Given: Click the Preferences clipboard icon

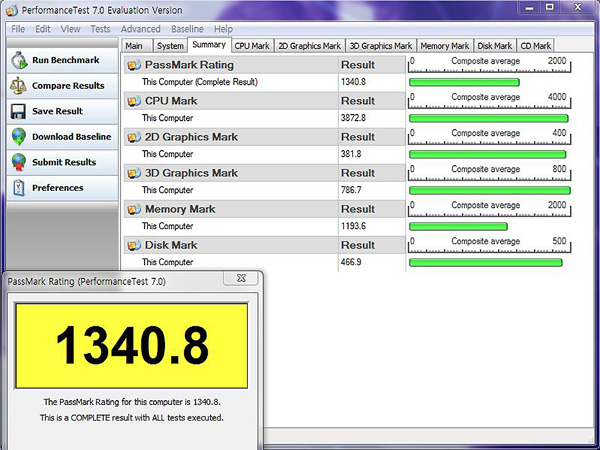Looking at the screenshot, I should (x=19, y=188).
